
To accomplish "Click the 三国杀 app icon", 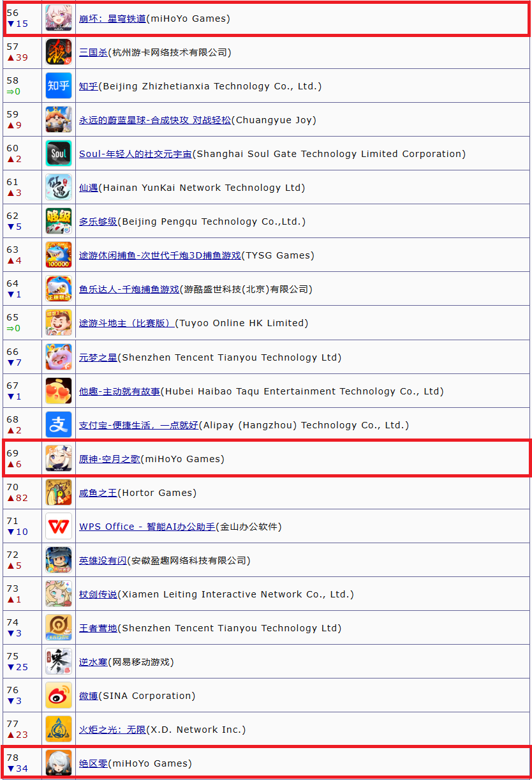I will pos(59,52).
